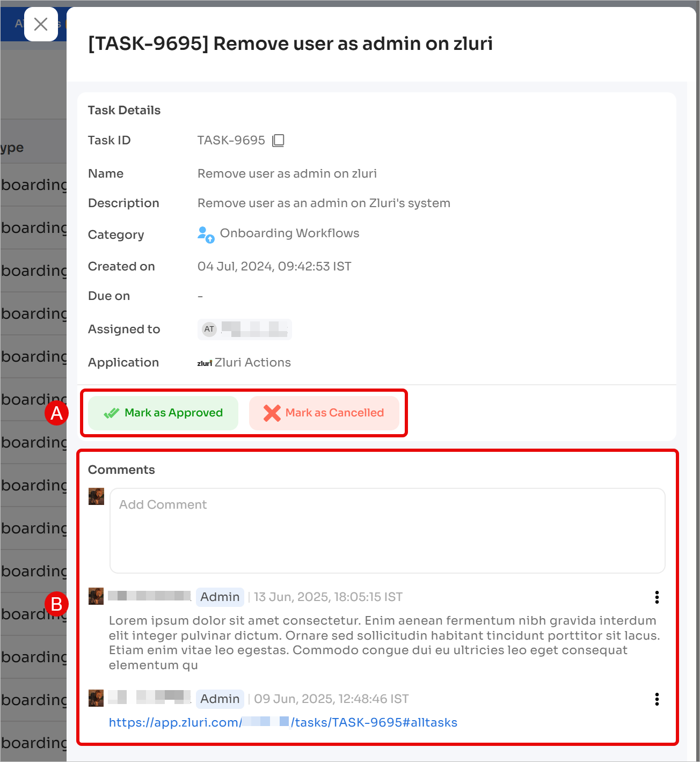
Task: Open the app.zluri.com TASK-9695 link
Action: click(x=283, y=722)
